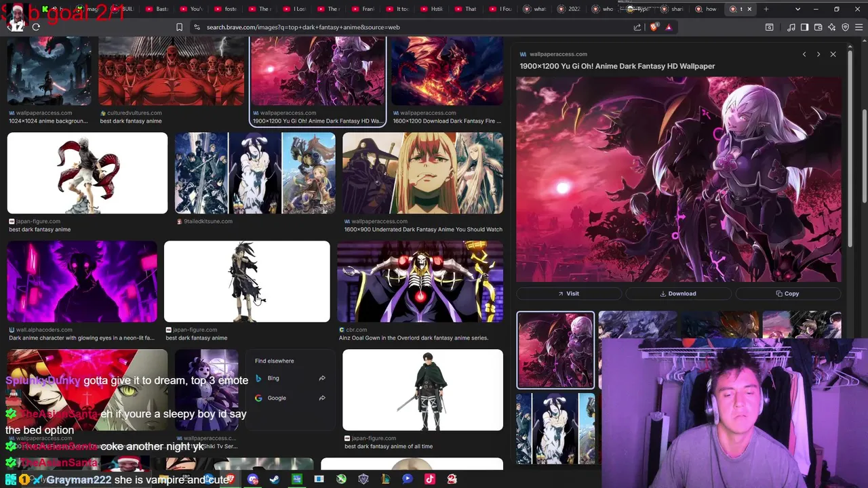Screen dimensions: 868x488
Task: Share image to Bing arrow icon
Action: tap(322, 378)
